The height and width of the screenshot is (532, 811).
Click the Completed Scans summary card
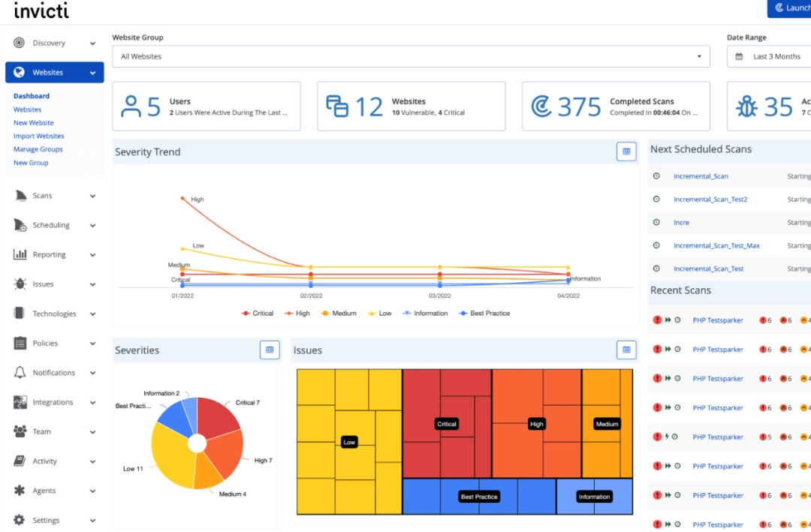(616, 107)
